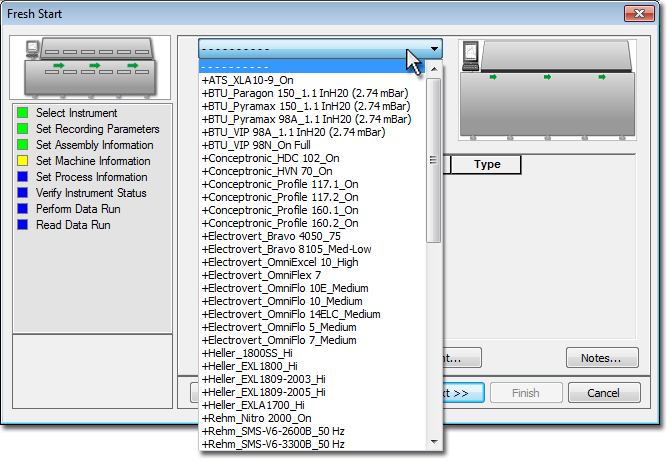Image resolution: width=672 pixels, height=465 pixels.
Task: Click the Next >> button
Action: (462, 393)
